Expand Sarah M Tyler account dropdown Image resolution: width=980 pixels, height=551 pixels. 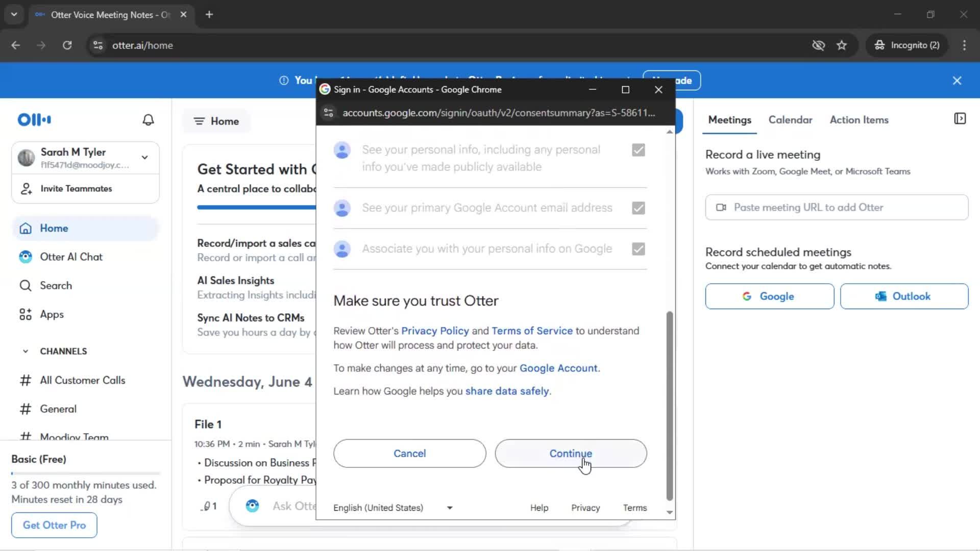pos(145,158)
